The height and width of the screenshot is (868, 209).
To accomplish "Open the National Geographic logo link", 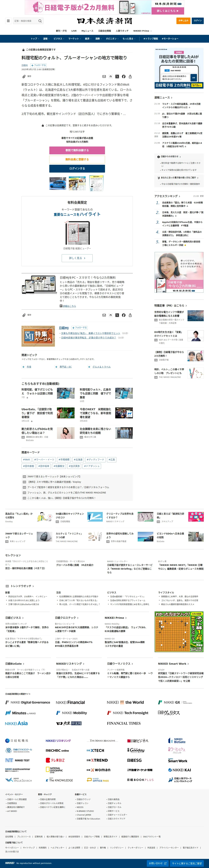I will tap(54, 770).
